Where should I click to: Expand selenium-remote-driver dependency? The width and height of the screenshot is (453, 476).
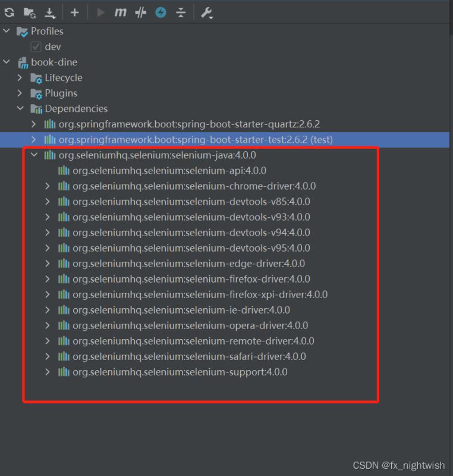click(48, 341)
